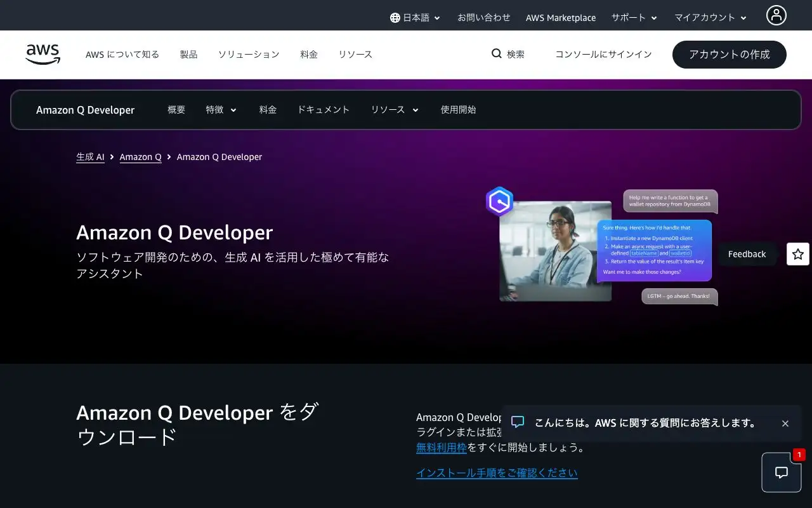The height and width of the screenshot is (508, 812).
Task: Open インストール手順をご確認ください link
Action: [497, 472]
